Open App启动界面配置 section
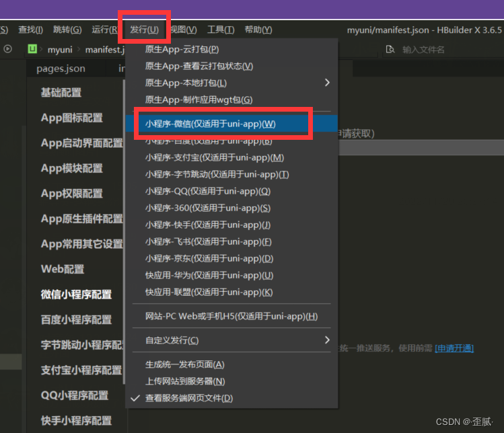Viewport: 504px width, 433px height. click(x=81, y=143)
